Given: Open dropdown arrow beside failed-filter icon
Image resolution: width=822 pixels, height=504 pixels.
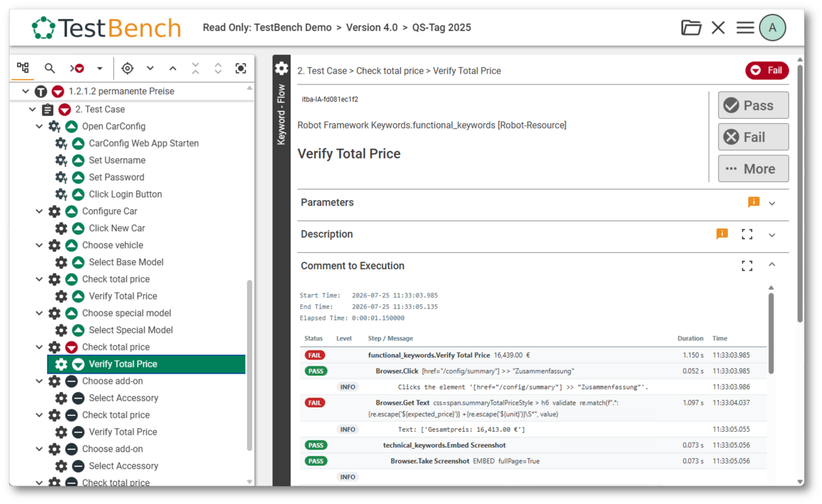Looking at the screenshot, I should click(x=99, y=69).
